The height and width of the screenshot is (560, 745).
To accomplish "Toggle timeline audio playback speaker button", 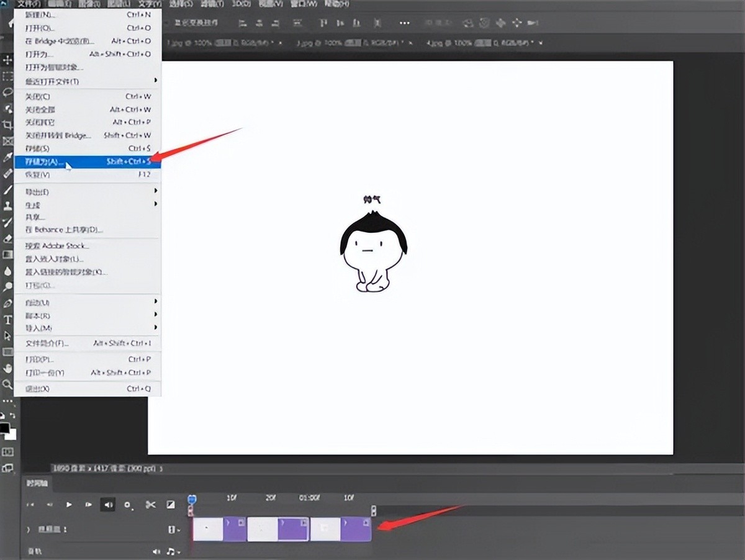I will tap(108, 505).
